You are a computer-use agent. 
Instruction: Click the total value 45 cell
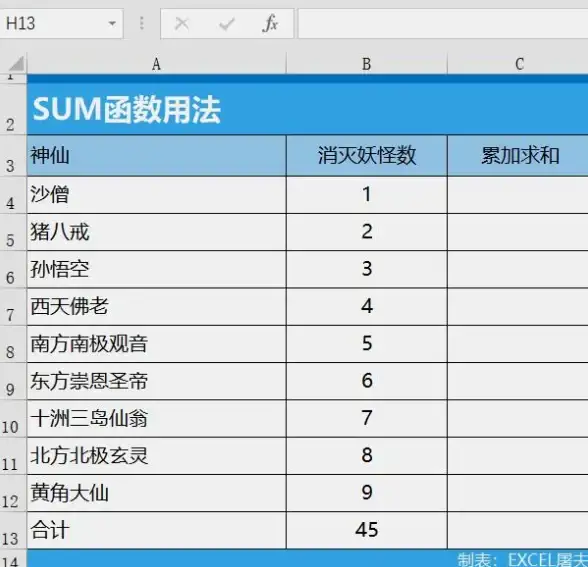click(x=367, y=530)
